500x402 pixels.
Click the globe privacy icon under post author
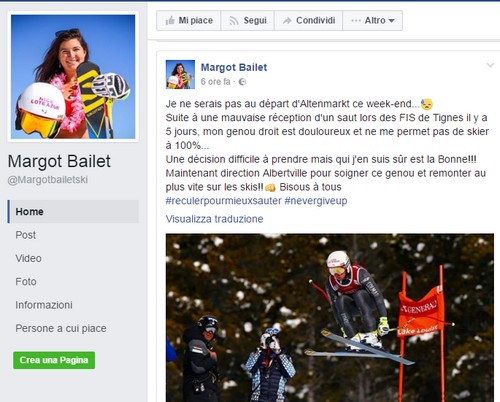pyautogui.click(x=242, y=82)
